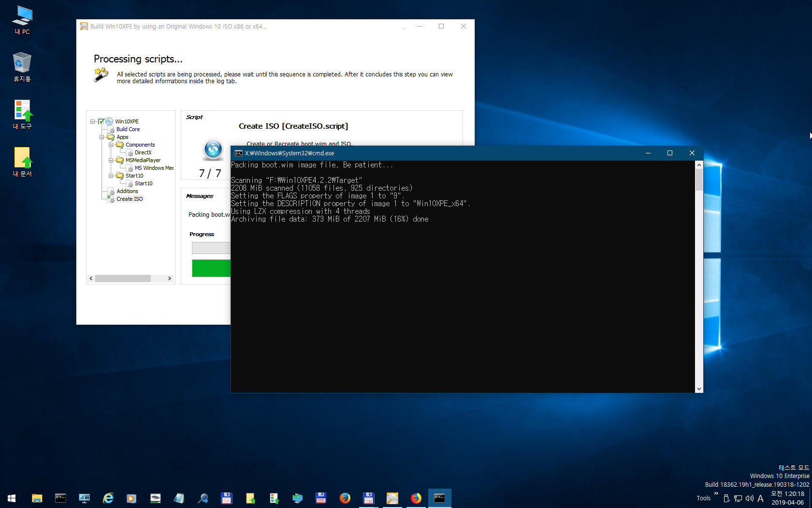This screenshot has width=812, height=508.
Task: Open the system monitor taskbar icon
Action: click(x=84, y=498)
